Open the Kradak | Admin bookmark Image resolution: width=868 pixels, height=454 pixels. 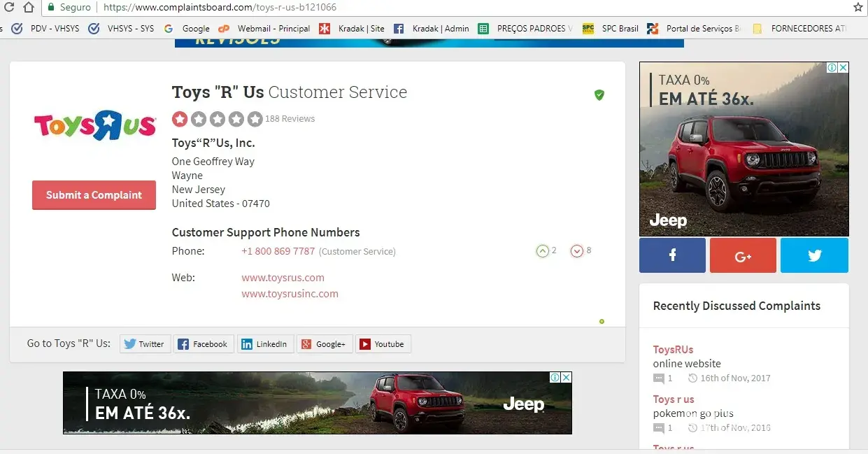pyautogui.click(x=432, y=29)
